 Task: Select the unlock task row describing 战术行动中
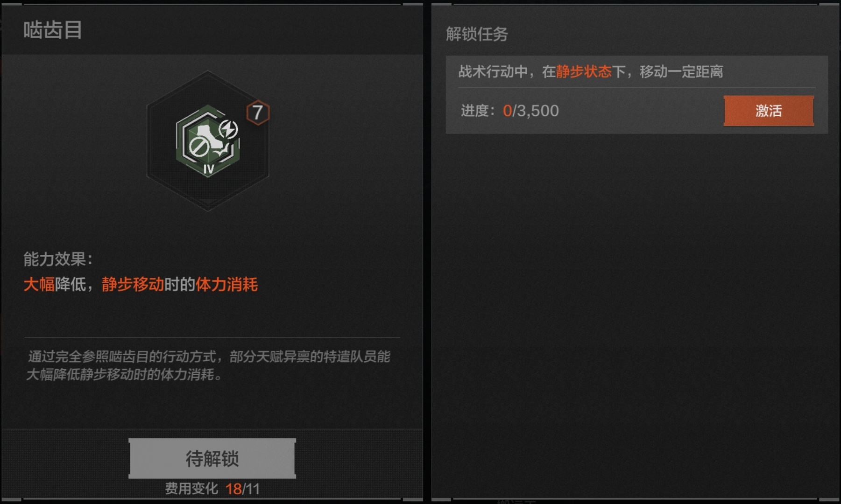click(x=637, y=71)
